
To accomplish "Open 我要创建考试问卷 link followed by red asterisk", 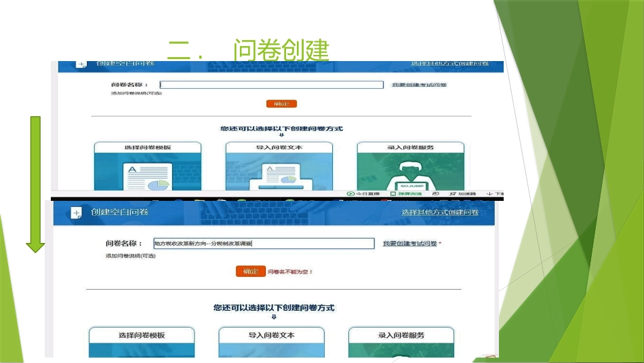I will (x=409, y=244).
